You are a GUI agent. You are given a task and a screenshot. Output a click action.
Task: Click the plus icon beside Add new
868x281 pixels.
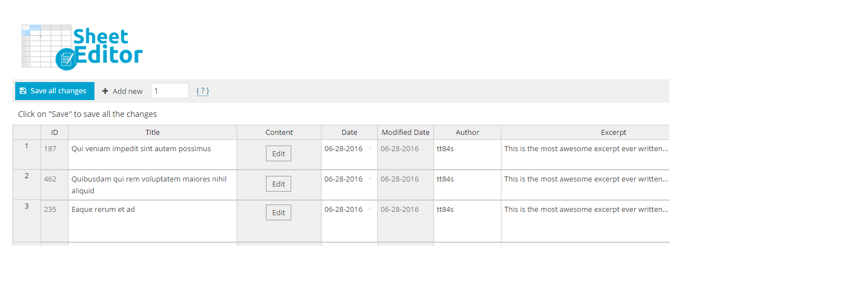(x=105, y=91)
